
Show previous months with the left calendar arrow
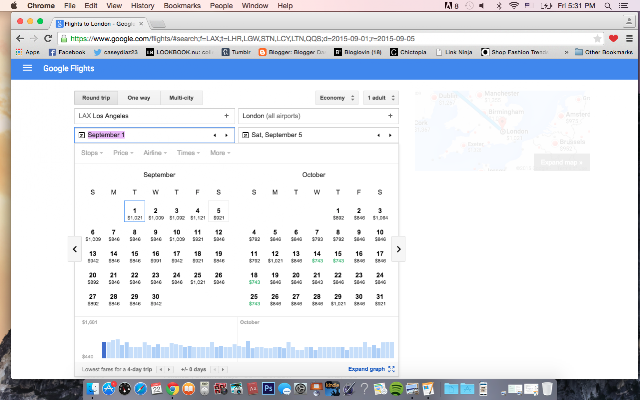pos(75,249)
